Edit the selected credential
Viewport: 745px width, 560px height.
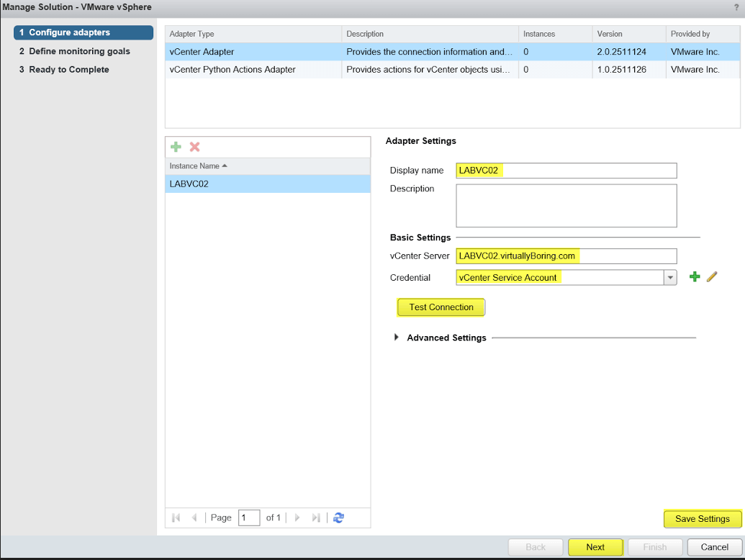pos(712,277)
